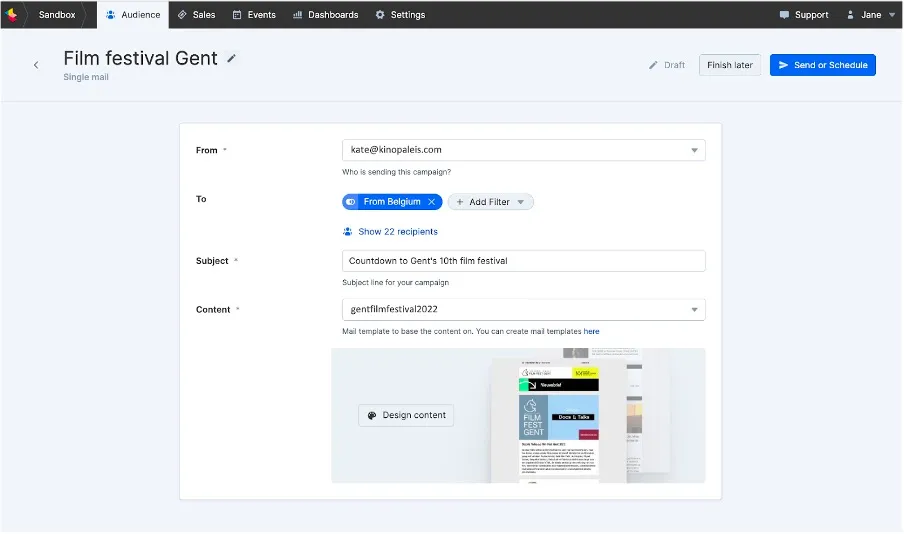
Task: Open the Events menu
Action: click(x=254, y=14)
